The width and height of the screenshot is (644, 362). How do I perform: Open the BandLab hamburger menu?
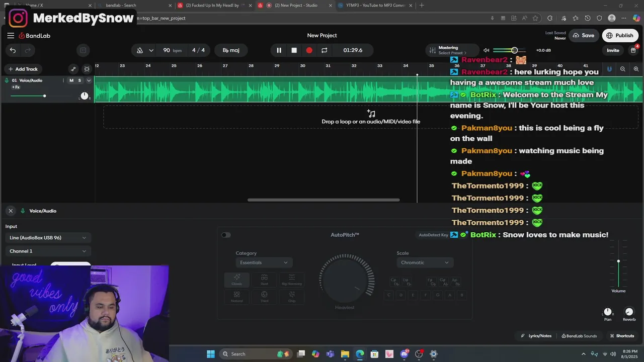(x=11, y=36)
